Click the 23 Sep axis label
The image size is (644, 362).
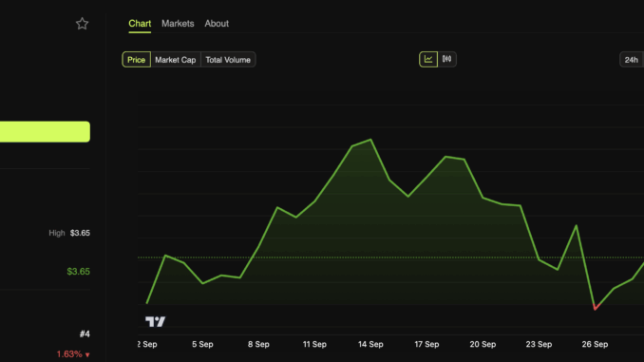click(539, 344)
